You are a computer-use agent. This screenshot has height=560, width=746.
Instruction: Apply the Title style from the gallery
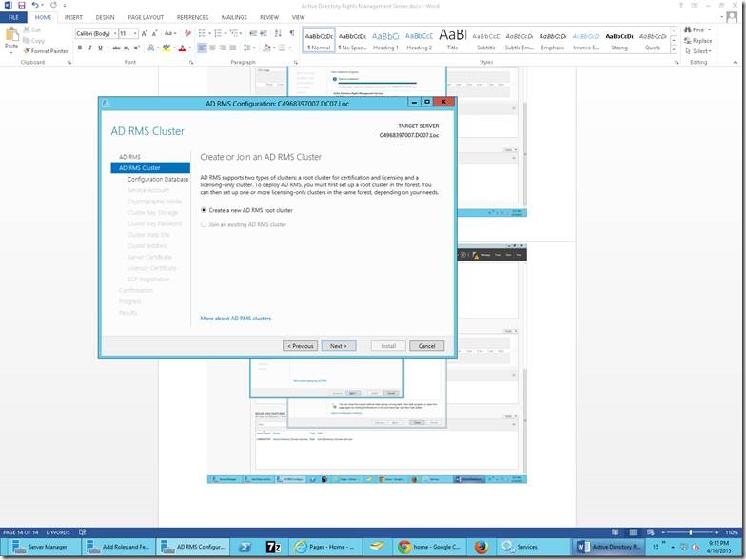tap(453, 40)
